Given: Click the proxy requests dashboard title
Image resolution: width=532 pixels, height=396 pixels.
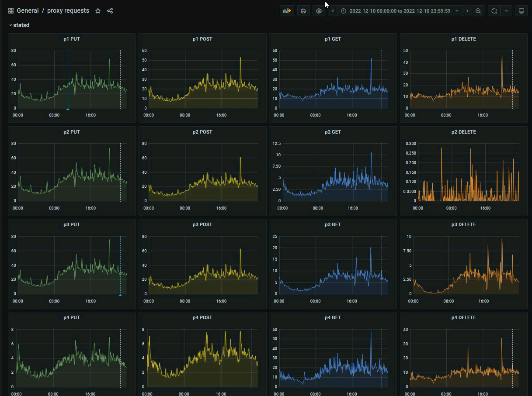Looking at the screenshot, I should (x=68, y=11).
